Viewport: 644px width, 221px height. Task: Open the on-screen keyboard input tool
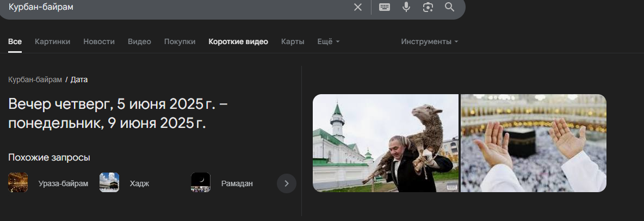coord(385,7)
